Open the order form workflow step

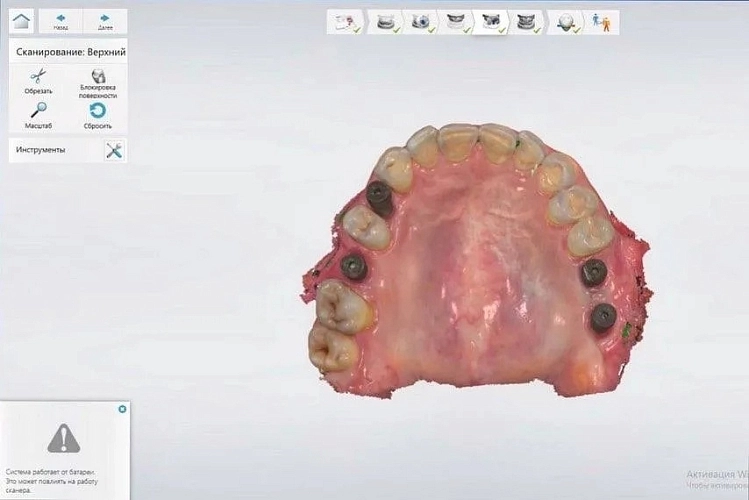point(347,22)
